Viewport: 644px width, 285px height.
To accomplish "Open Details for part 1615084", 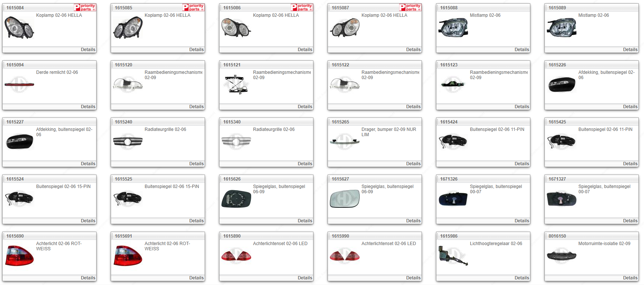I will coord(88,50).
